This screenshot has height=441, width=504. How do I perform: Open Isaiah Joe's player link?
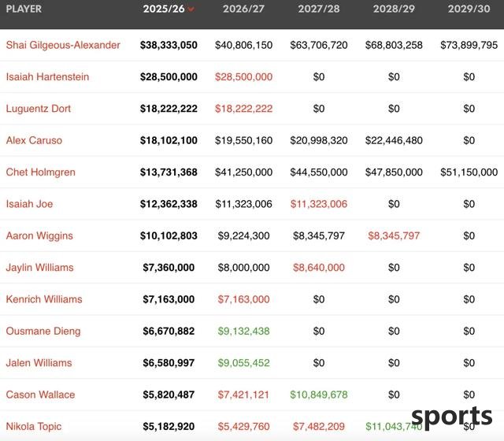29,204
